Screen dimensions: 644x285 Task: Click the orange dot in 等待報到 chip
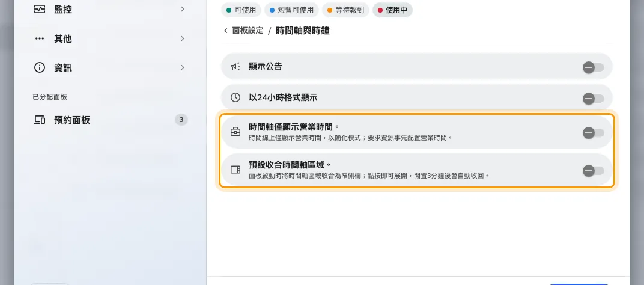tap(329, 10)
